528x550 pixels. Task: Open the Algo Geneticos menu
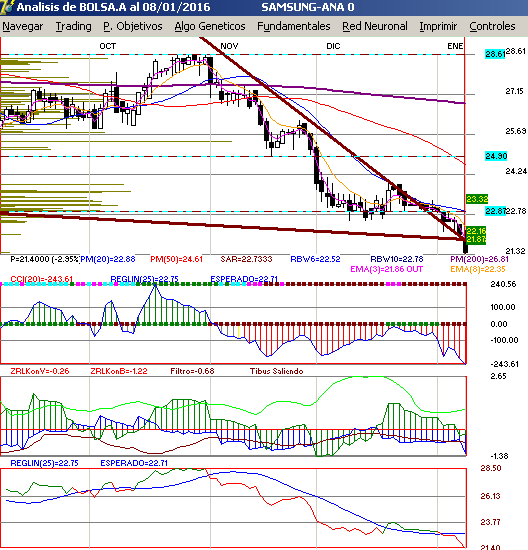click(x=210, y=26)
